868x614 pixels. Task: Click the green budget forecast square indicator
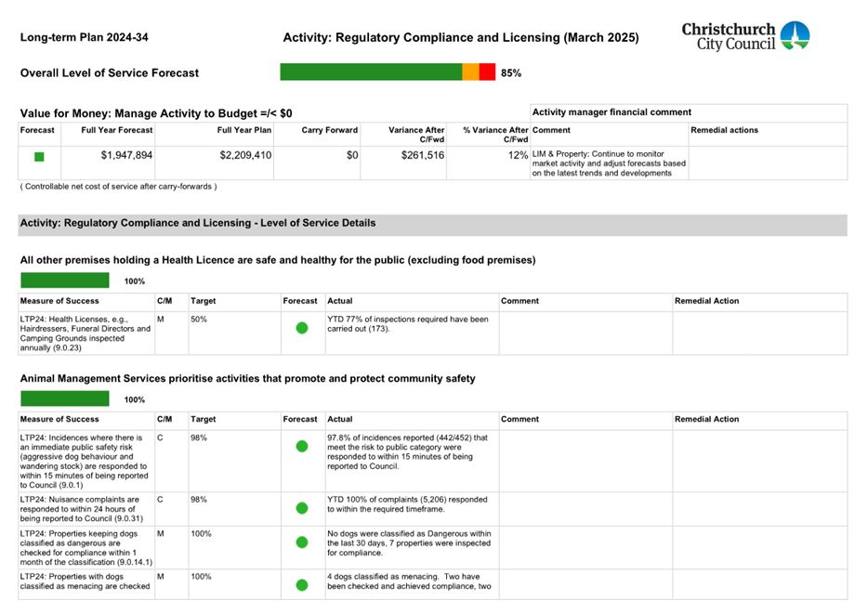[39, 157]
